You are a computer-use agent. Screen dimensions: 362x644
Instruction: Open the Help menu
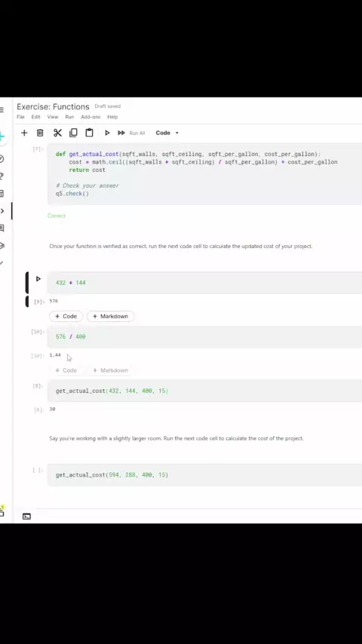112,117
